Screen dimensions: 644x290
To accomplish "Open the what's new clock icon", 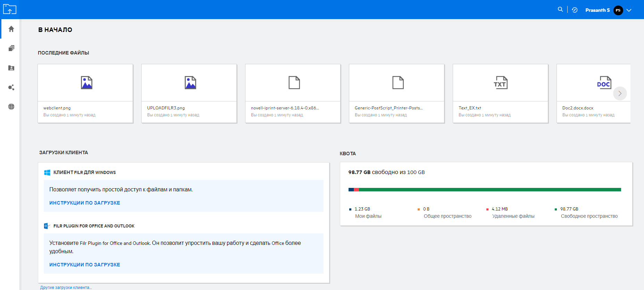I will pos(575,10).
